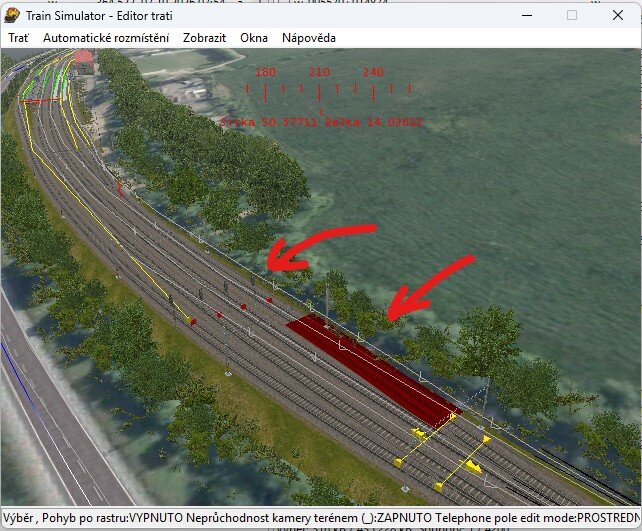Click the red station building at the far track end
642x531 pixels.
tap(84, 61)
